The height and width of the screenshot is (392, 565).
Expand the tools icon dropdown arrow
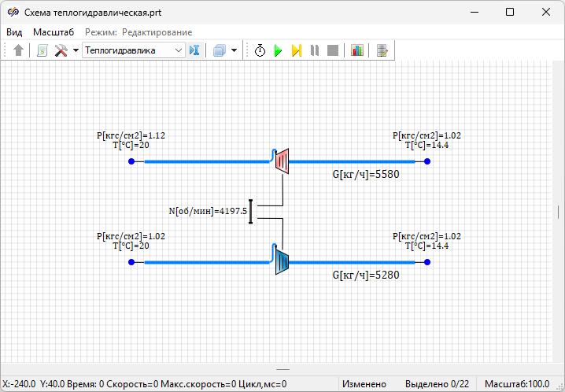76,50
